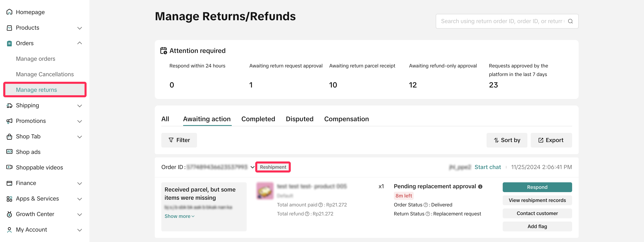Click help icon next to Return Status
The height and width of the screenshot is (242, 644).
[x=428, y=214]
